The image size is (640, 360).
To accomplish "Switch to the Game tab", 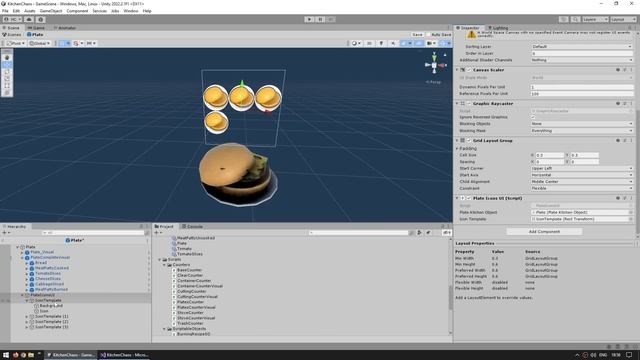I will pos(37,28).
